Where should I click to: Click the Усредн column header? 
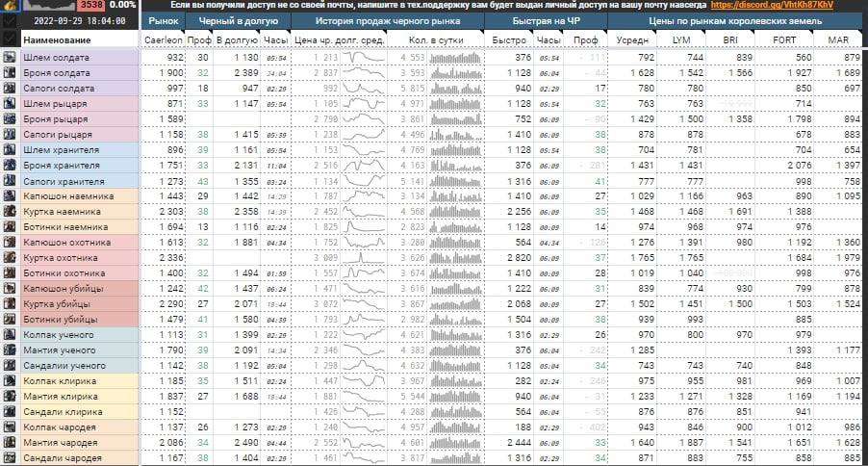(632, 39)
